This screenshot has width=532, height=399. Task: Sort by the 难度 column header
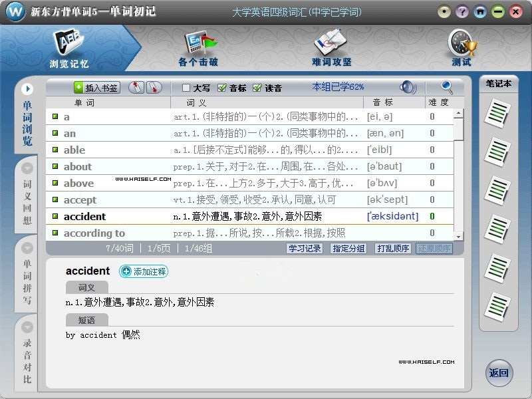pyautogui.click(x=439, y=102)
